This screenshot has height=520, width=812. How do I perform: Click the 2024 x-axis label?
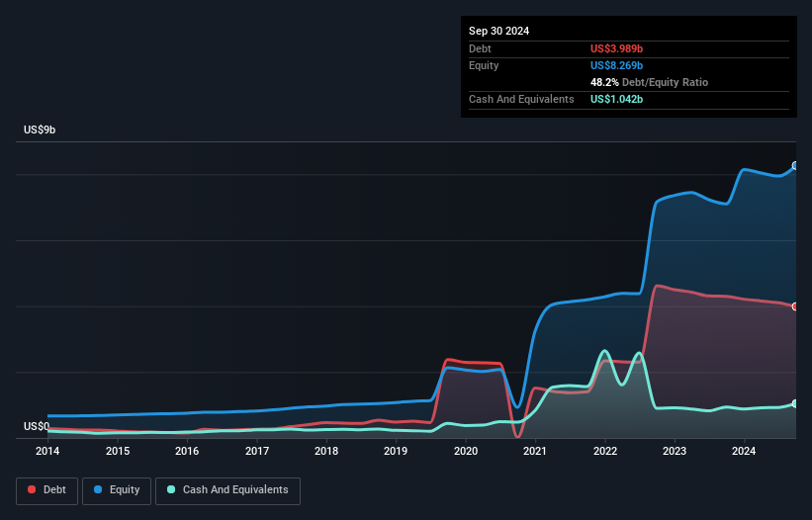coord(744,451)
